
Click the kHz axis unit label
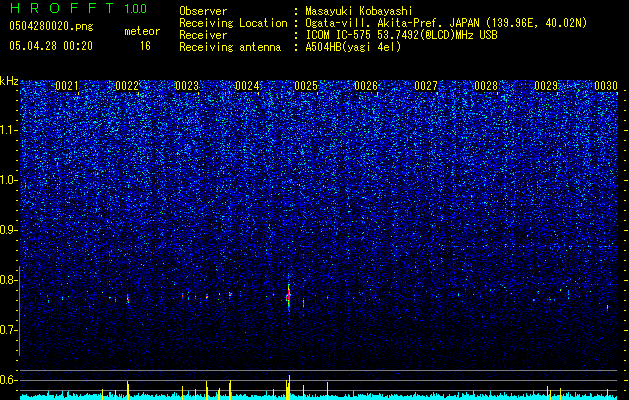point(9,81)
